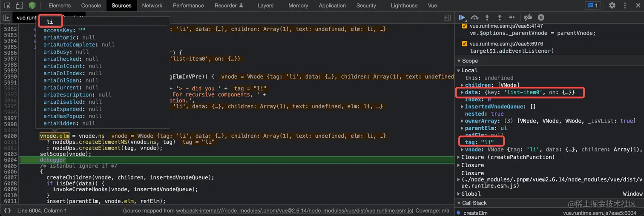Expand the ownerArray entry
The height and width of the screenshot is (216, 644).
tap(462, 121)
